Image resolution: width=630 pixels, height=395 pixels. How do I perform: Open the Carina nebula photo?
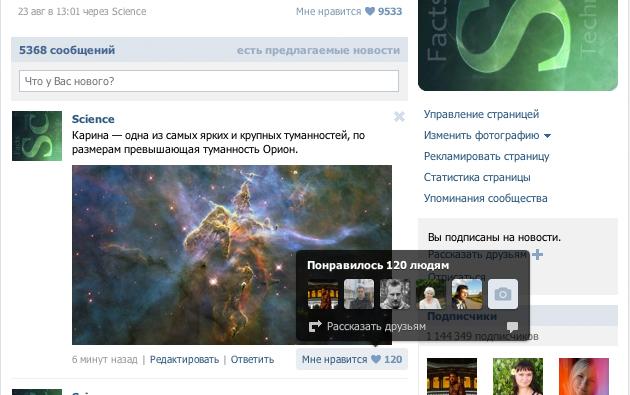click(232, 255)
